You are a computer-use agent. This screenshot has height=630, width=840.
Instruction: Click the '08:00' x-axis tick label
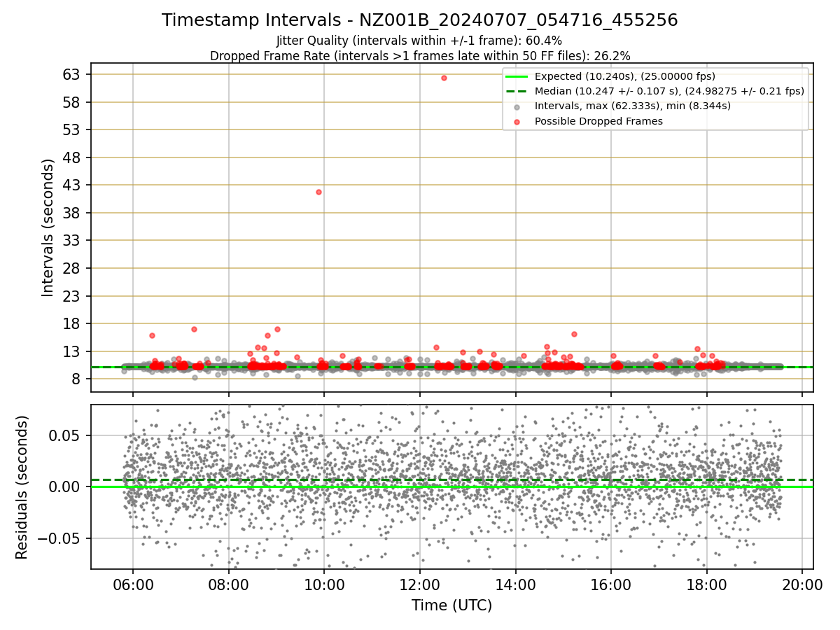click(228, 583)
